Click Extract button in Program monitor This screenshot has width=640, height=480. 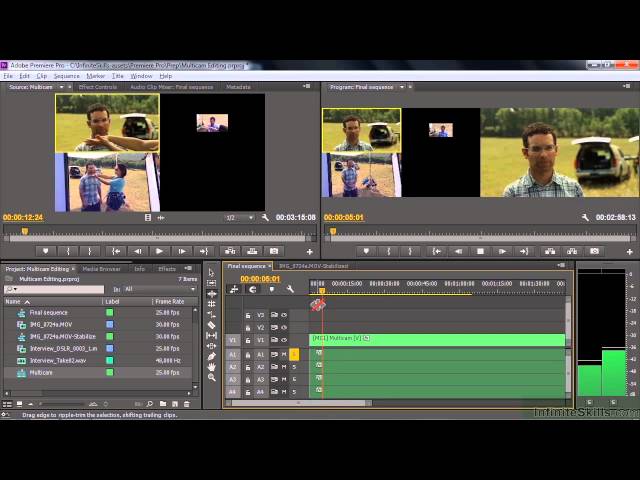(572, 251)
